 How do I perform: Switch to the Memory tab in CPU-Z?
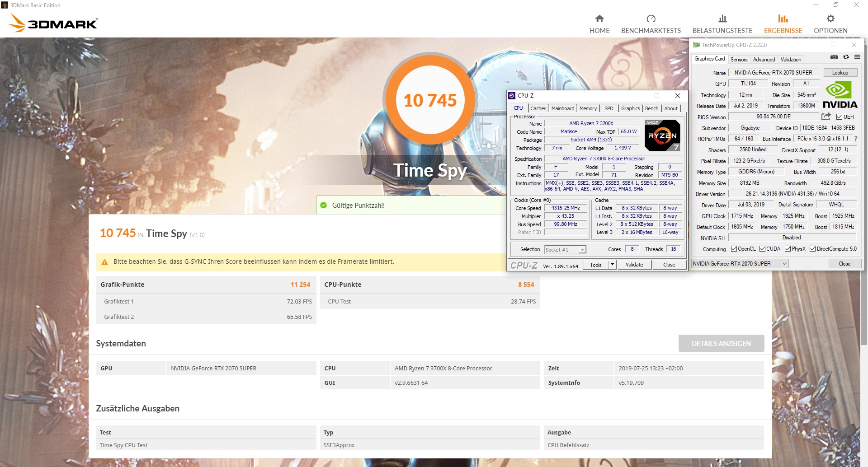coord(588,108)
